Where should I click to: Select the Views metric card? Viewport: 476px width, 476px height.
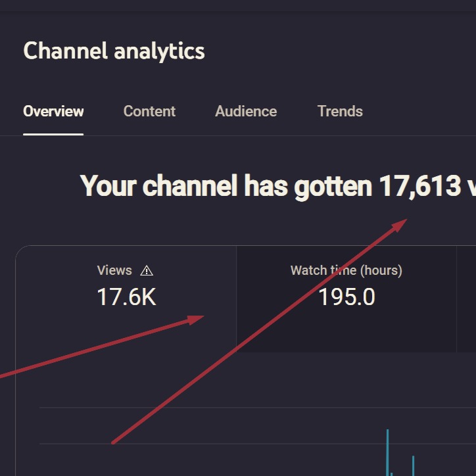click(126, 299)
